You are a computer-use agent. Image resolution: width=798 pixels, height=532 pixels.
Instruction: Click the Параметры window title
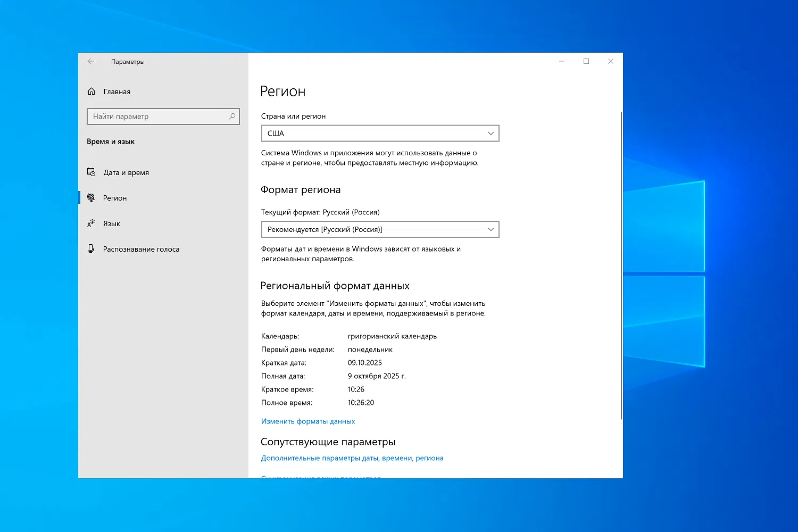click(x=128, y=62)
